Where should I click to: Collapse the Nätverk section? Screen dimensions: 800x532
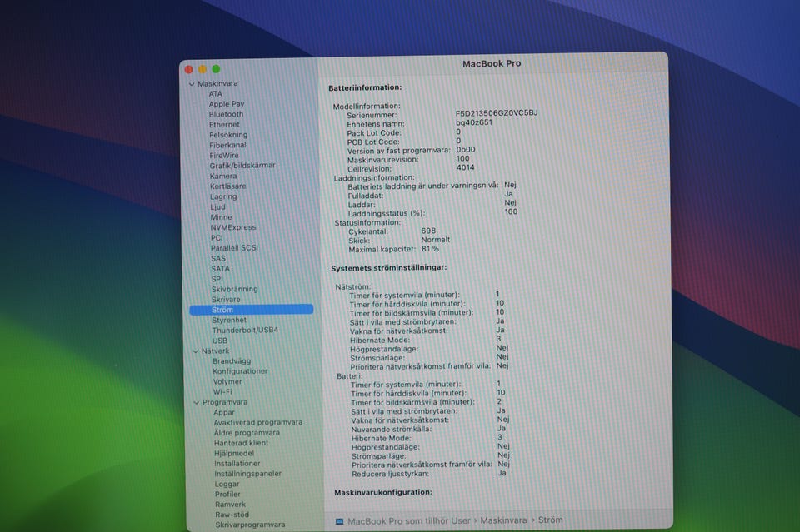click(196, 351)
